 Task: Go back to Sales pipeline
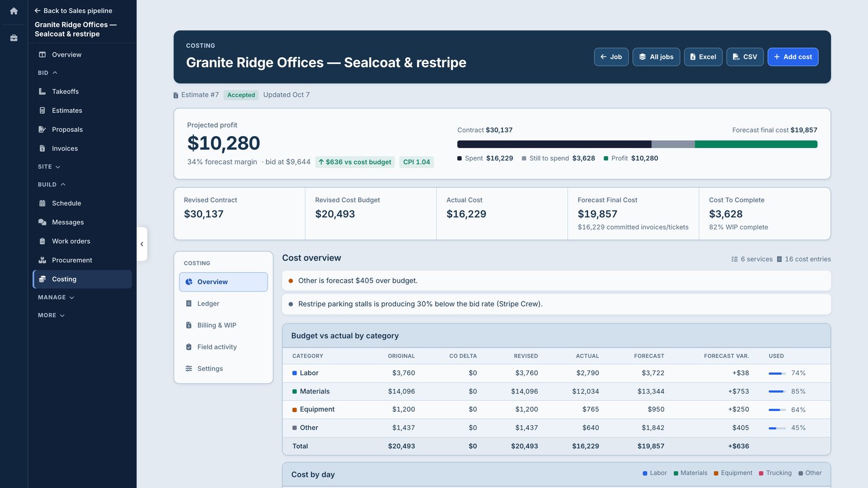[x=73, y=11]
